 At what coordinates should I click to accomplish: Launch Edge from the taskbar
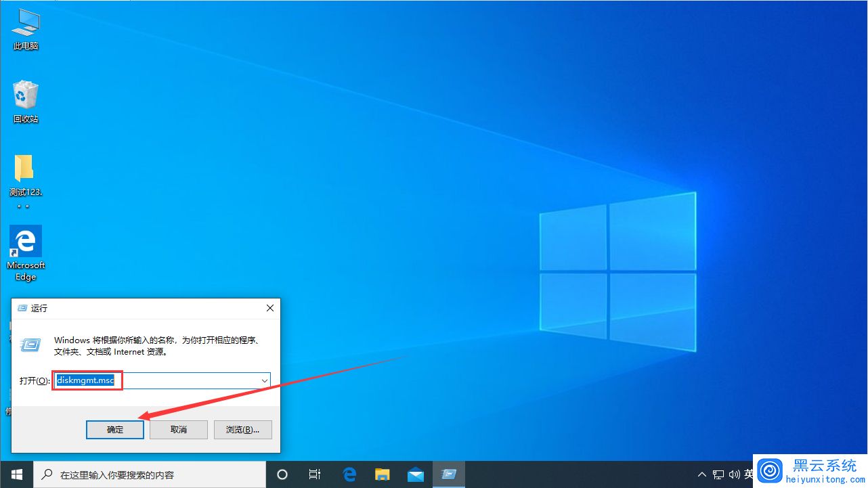click(349, 474)
